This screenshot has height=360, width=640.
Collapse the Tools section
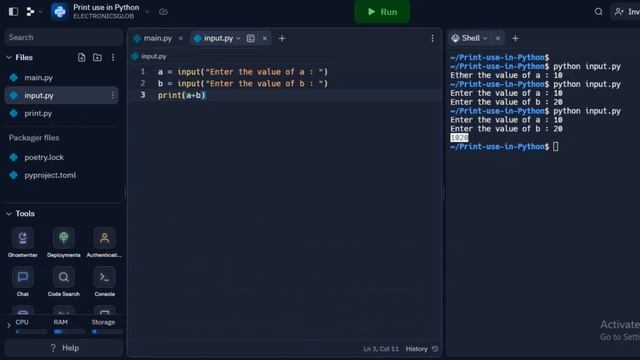pyautogui.click(x=9, y=213)
